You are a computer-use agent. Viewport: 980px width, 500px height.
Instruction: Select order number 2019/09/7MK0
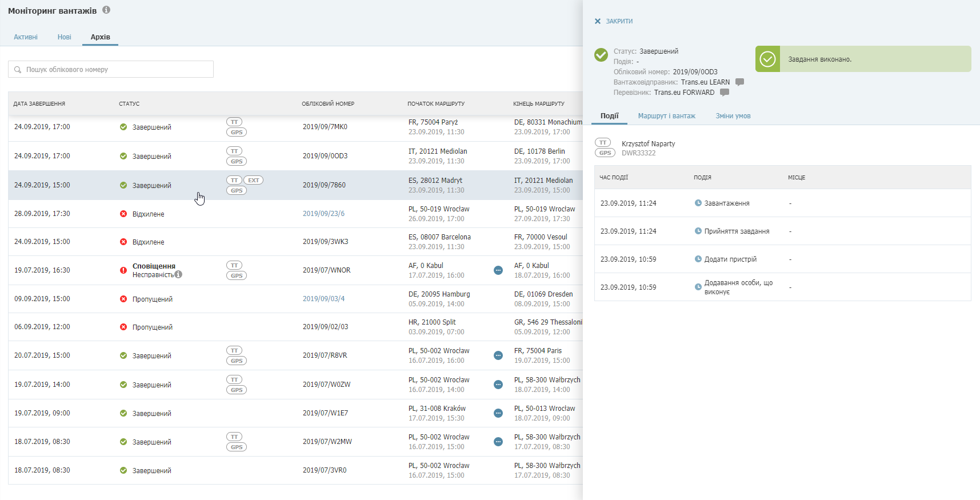pos(325,127)
